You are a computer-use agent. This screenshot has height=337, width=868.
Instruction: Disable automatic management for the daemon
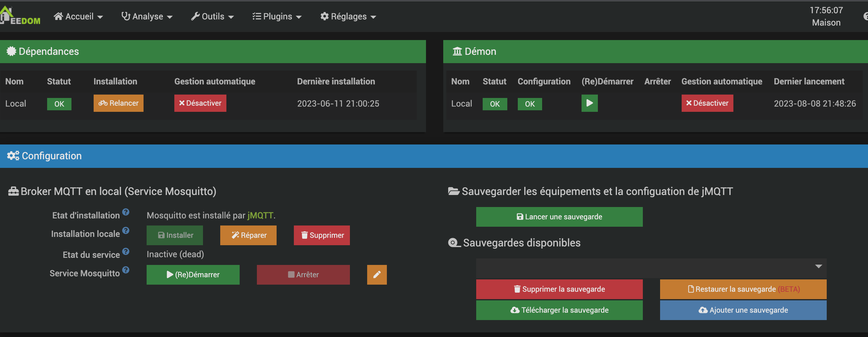(x=707, y=103)
